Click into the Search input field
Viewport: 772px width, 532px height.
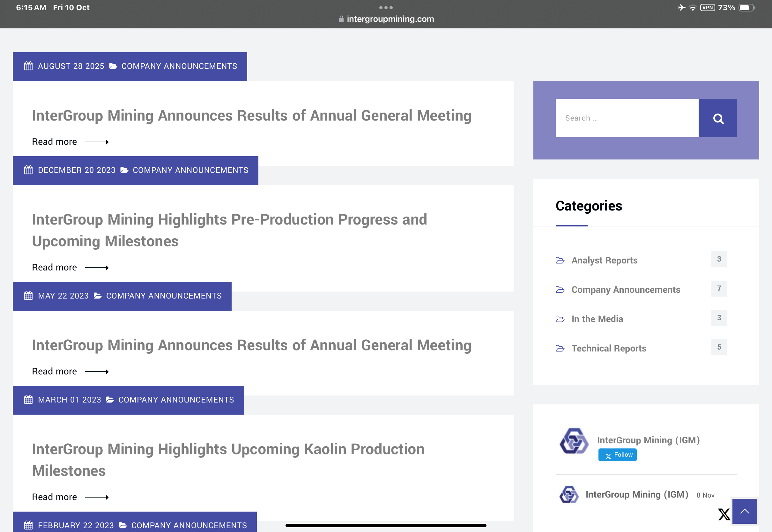627,118
